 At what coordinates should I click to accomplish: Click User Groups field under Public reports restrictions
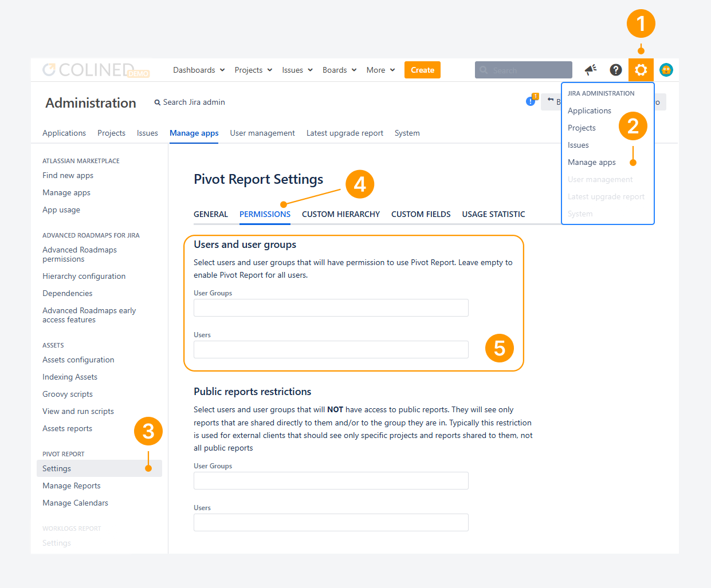click(331, 480)
